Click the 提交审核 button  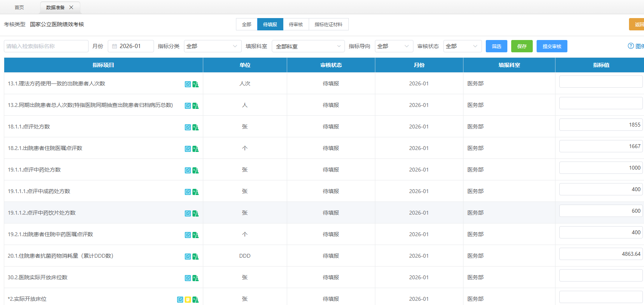(552, 46)
